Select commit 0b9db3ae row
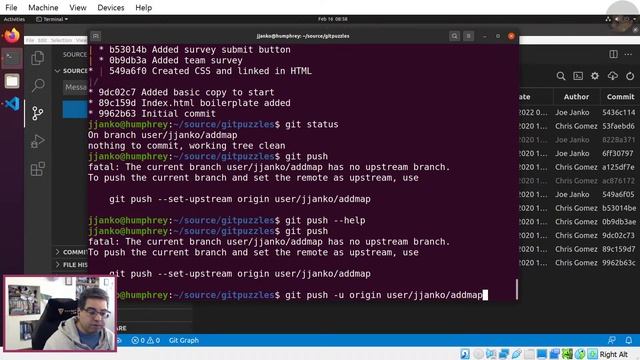Viewport: 640px width, 360px height. pyautogui.click(x=579, y=222)
